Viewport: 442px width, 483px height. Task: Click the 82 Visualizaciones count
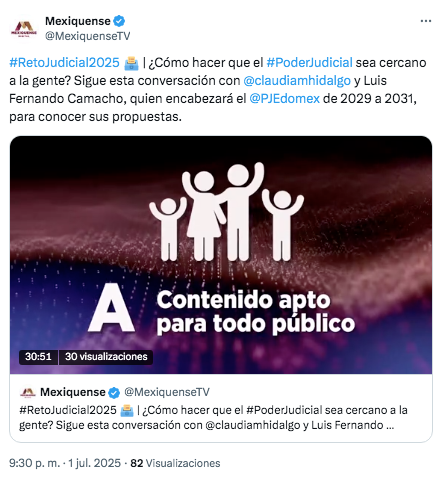point(175,463)
